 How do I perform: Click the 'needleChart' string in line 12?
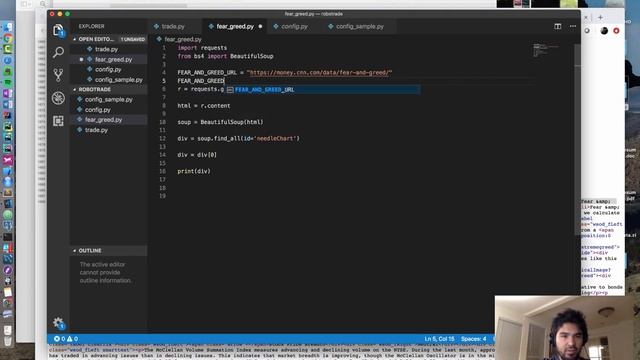point(275,139)
